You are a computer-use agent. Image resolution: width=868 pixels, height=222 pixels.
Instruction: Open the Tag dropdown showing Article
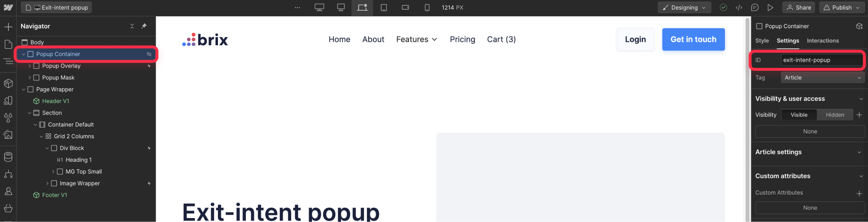(x=823, y=78)
